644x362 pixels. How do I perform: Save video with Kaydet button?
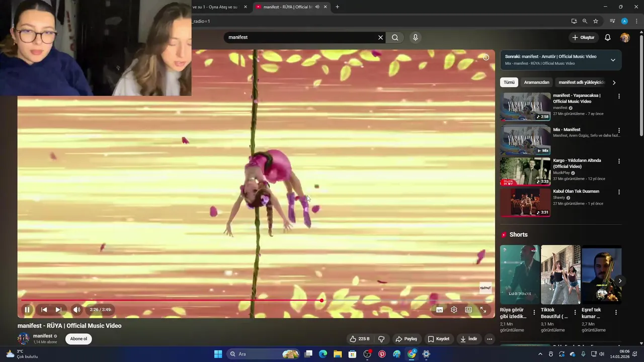tap(438, 339)
